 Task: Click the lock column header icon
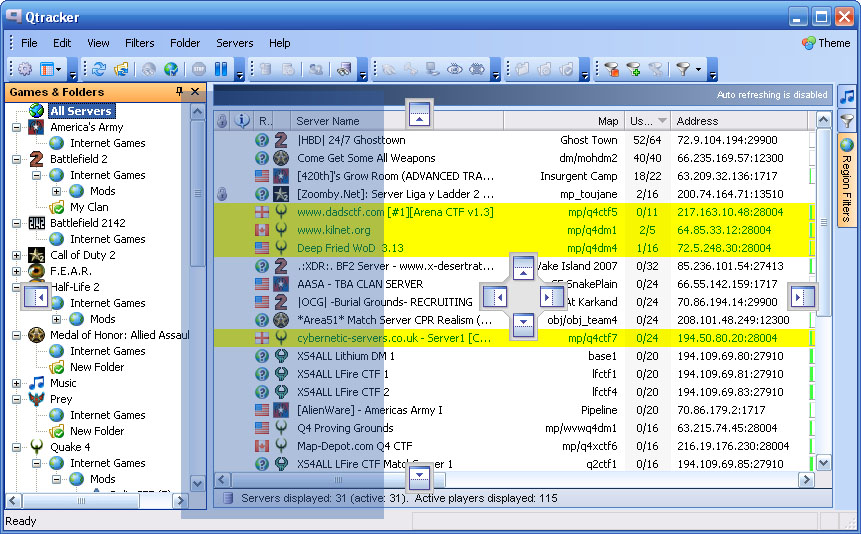[x=222, y=121]
